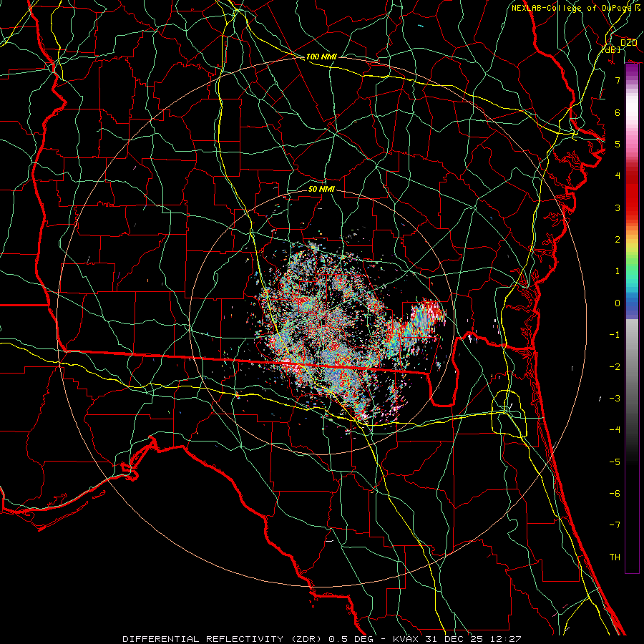Click the "-6" value on the legend
The width and height of the screenshot is (644, 644).
(x=615, y=494)
